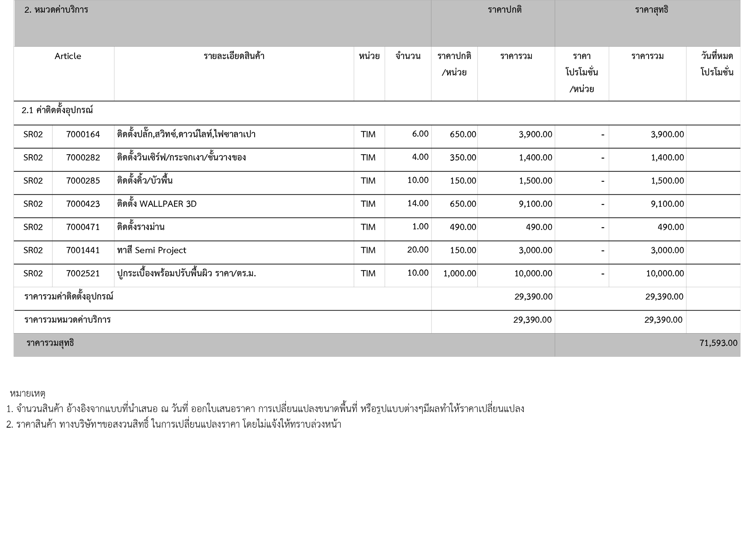
Task: Select the วันที่หมดโปรโมชั่น column header
Action: (x=716, y=64)
